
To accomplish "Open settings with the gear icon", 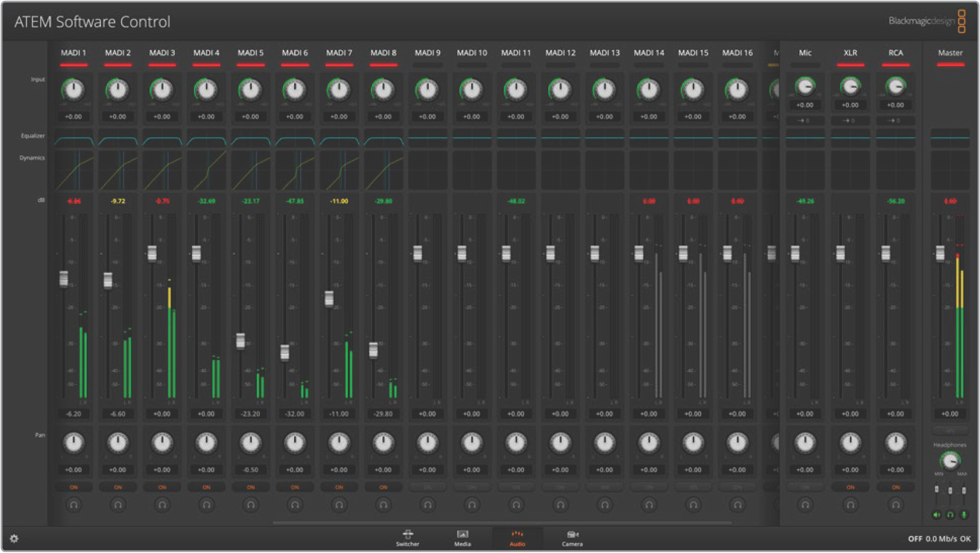I will click(x=14, y=539).
